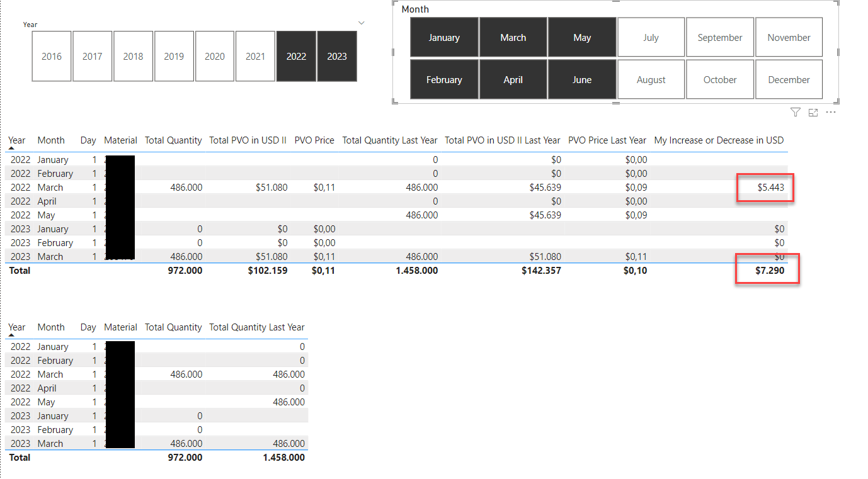Deselect the 2023 year tile
868x479 pixels.
click(x=337, y=57)
